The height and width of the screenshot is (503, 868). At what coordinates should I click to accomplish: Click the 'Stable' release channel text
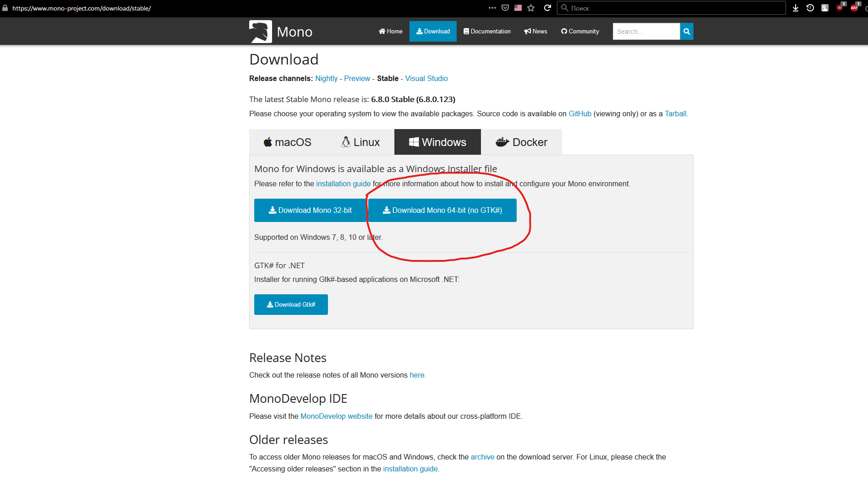388,78
